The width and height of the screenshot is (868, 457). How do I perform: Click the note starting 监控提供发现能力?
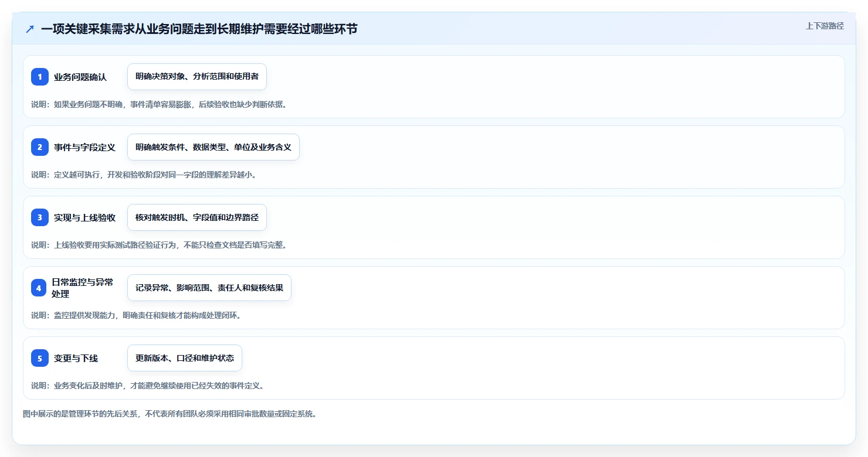[136, 315]
